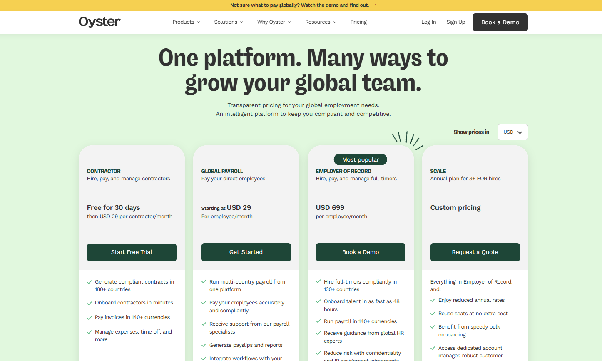This screenshot has width=602, height=361.
Task: Expand the Why Oyster menu
Action: (x=274, y=22)
